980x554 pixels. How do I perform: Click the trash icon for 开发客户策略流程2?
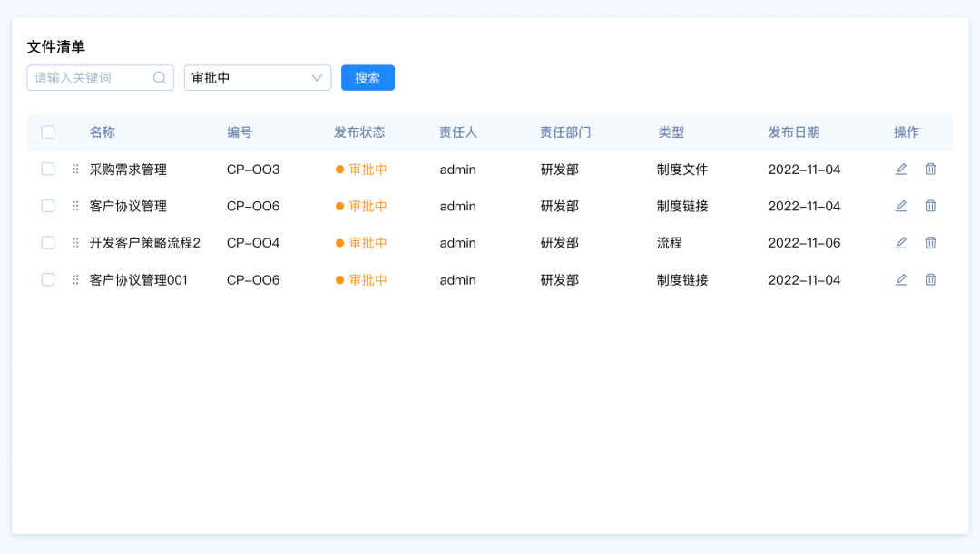930,242
